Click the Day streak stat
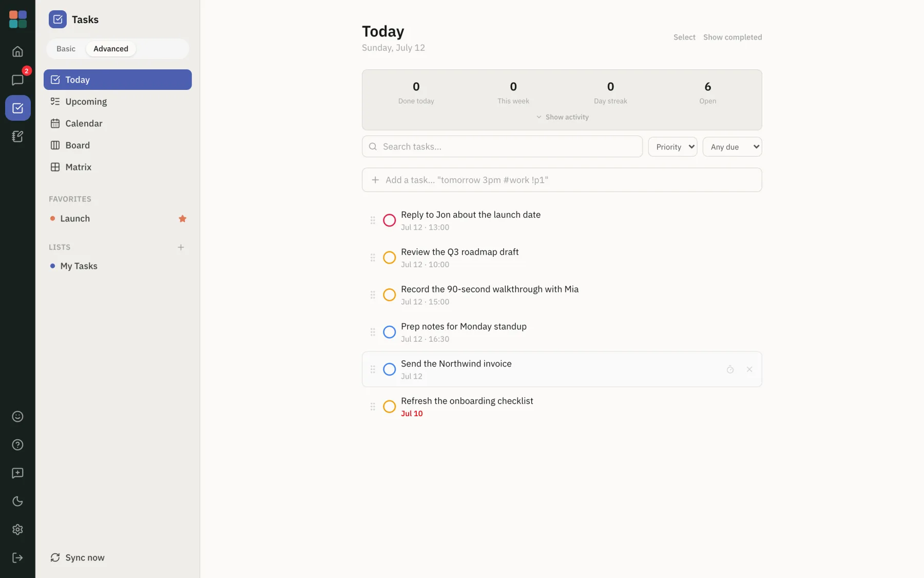Screen dimensions: 924x578 pos(610,92)
